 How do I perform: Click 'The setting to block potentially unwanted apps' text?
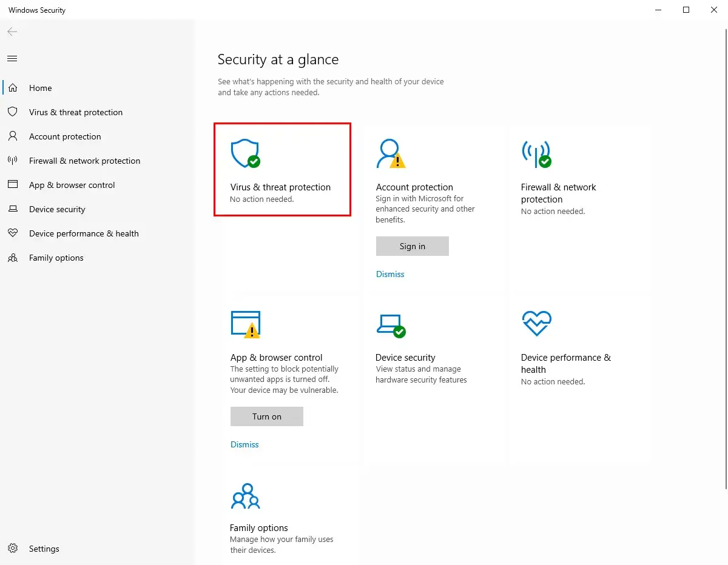(x=285, y=379)
